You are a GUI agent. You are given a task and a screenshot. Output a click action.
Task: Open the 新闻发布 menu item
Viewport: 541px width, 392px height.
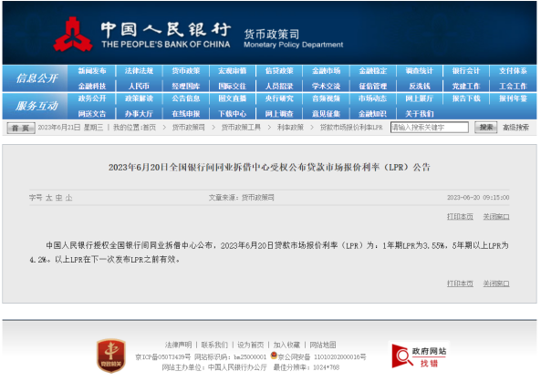92,71
